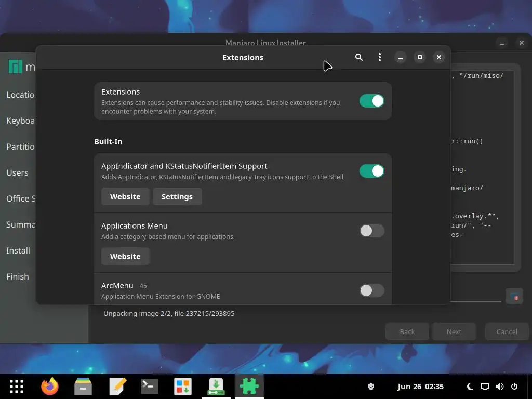
Task: Click Back in Manjaro installer
Action: [x=407, y=331]
